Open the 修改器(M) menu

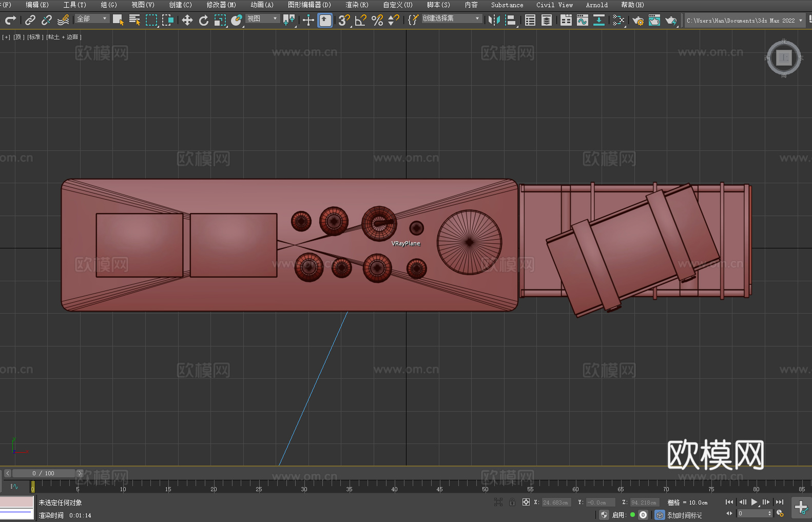(221, 5)
